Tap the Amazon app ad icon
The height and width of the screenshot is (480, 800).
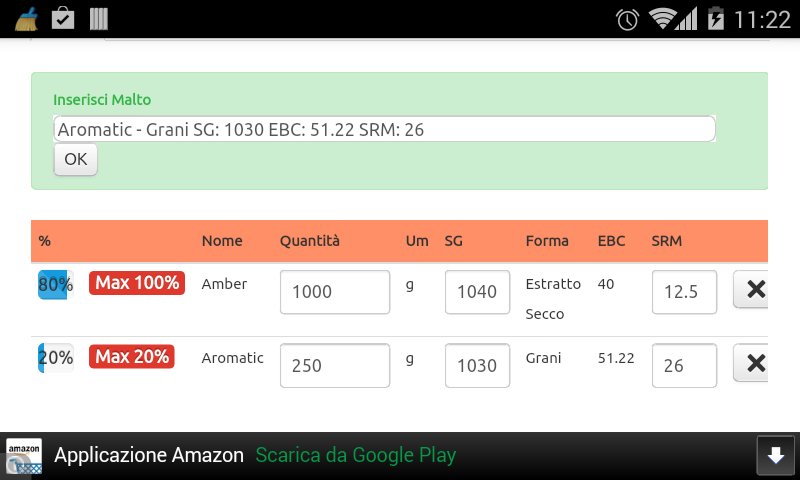pyautogui.click(x=24, y=456)
